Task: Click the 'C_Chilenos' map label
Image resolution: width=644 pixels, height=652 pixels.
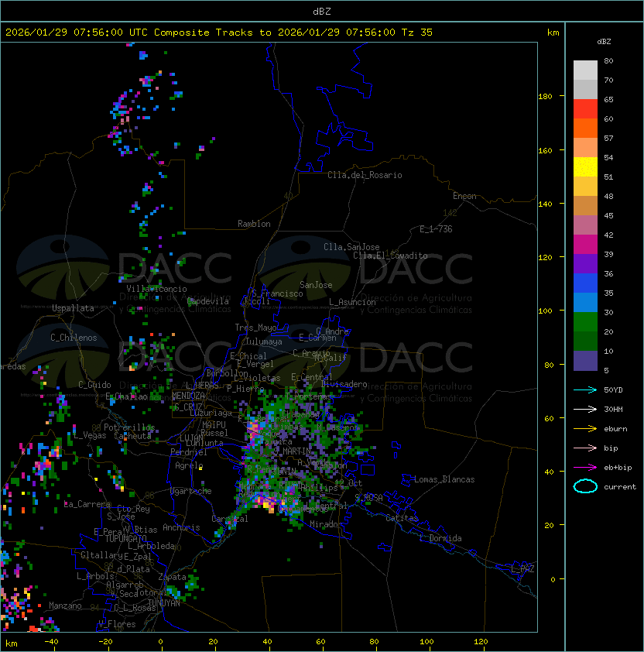Action: tap(74, 338)
